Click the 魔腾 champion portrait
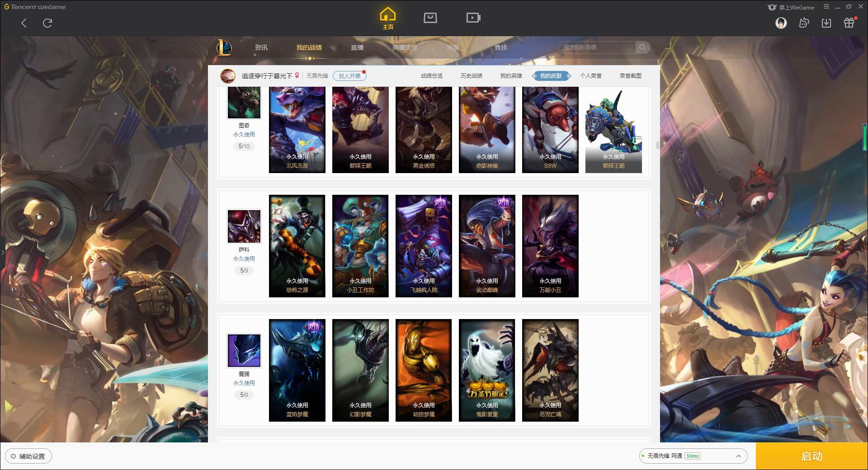This screenshot has width=868, height=470. pos(244,351)
